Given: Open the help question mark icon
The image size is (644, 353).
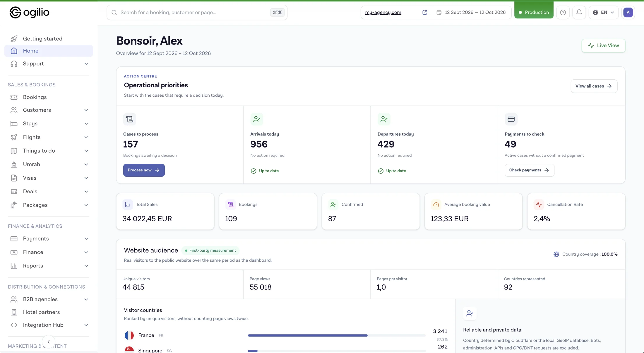Looking at the screenshot, I should point(563,12).
